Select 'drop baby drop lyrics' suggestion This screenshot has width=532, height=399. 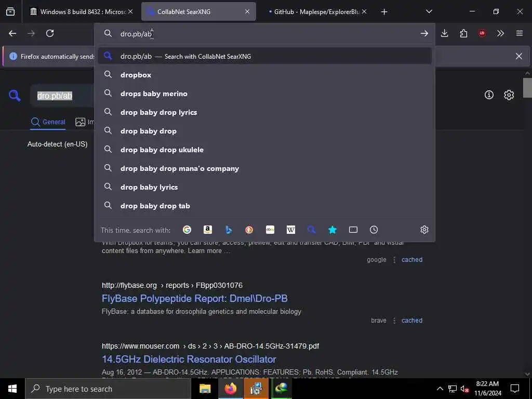coord(264,112)
